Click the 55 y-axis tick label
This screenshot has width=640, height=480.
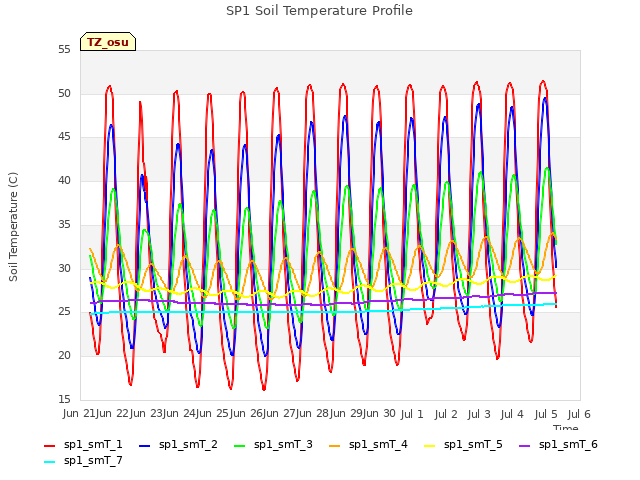[x=64, y=50]
